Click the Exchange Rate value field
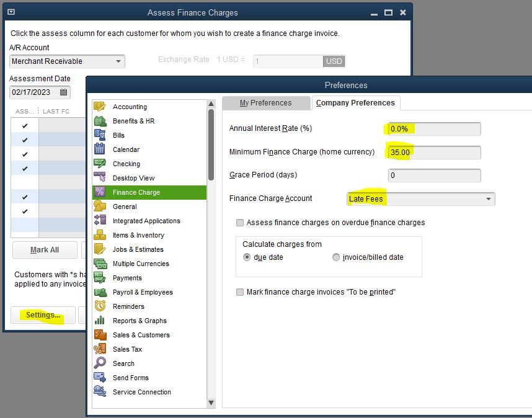Viewport: 532px width, 418px height. [x=288, y=61]
